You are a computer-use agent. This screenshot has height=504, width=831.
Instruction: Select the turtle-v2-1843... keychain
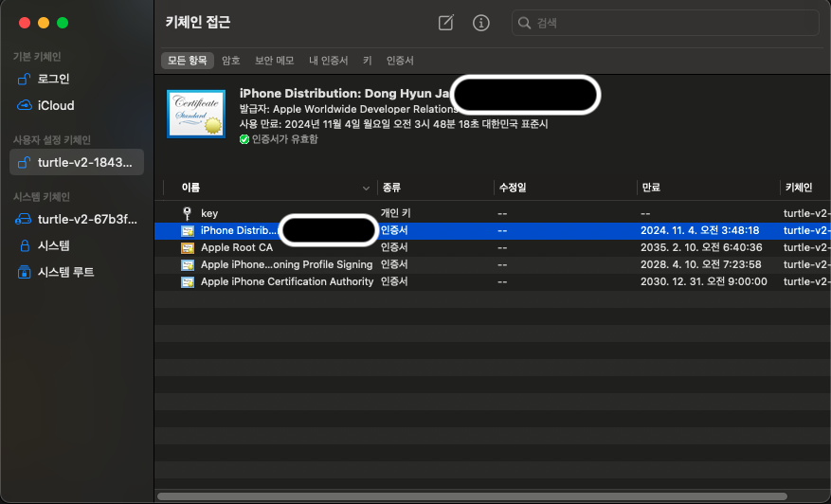(x=77, y=162)
